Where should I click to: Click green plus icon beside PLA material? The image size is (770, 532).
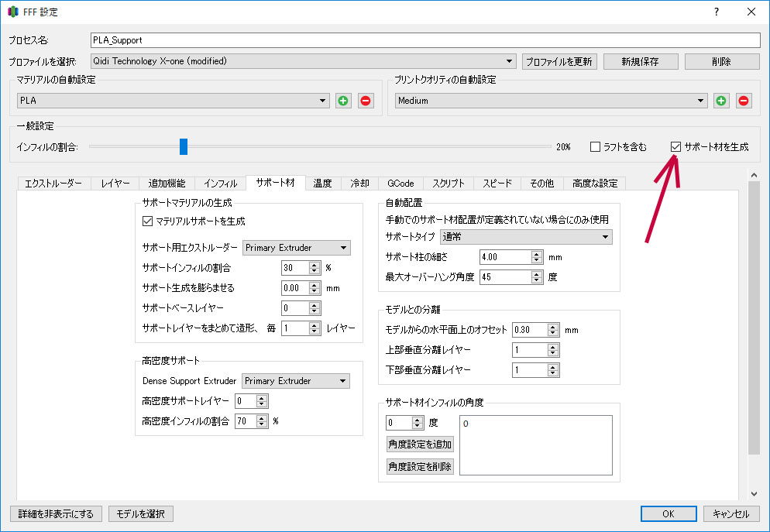pyautogui.click(x=343, y=101)
